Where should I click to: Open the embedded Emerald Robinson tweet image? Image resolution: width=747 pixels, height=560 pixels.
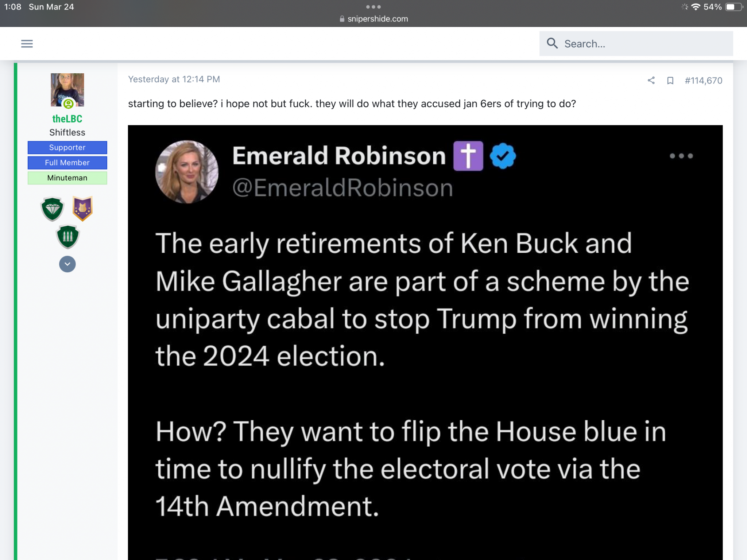click(425, 342)
